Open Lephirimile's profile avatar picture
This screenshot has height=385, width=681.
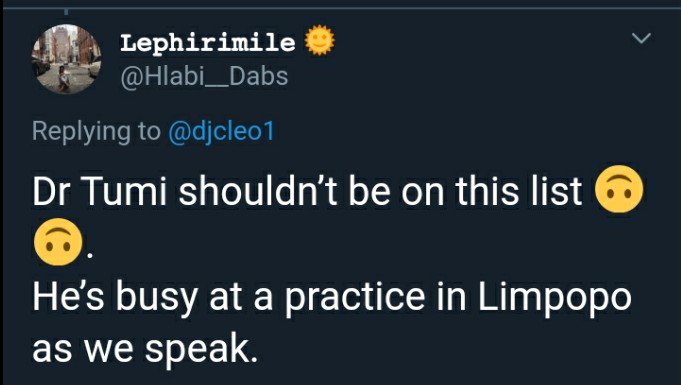coord(66,59)
